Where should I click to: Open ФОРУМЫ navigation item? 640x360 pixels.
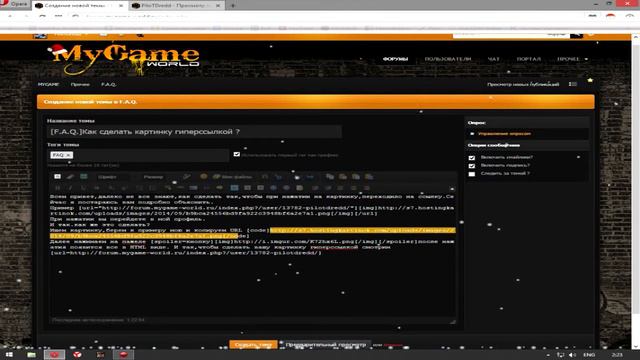(395, 59)
